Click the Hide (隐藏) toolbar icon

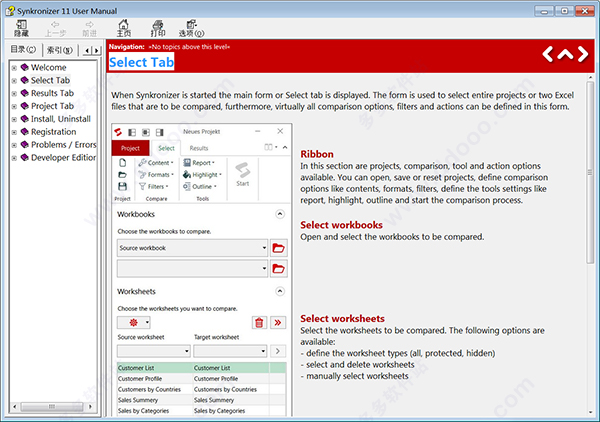pyautogui.click(x=21, y=28)
